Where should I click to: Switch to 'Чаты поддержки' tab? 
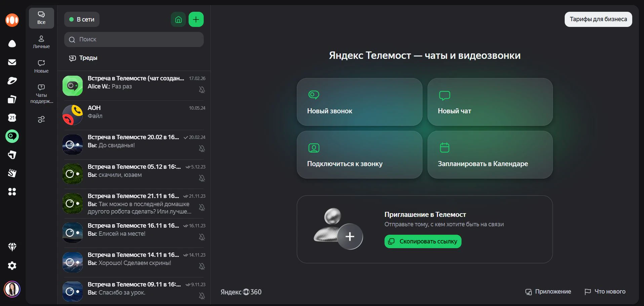click(x=41, y=94)
